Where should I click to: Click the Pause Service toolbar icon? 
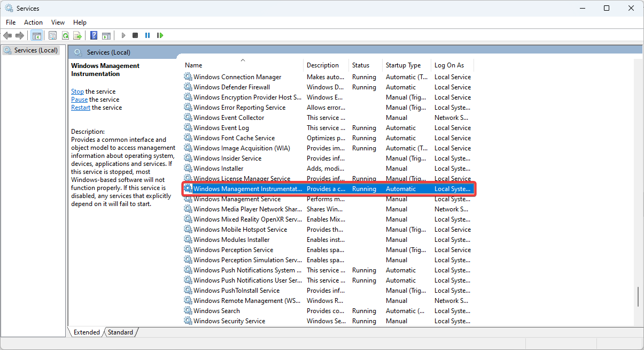(148, 35)
